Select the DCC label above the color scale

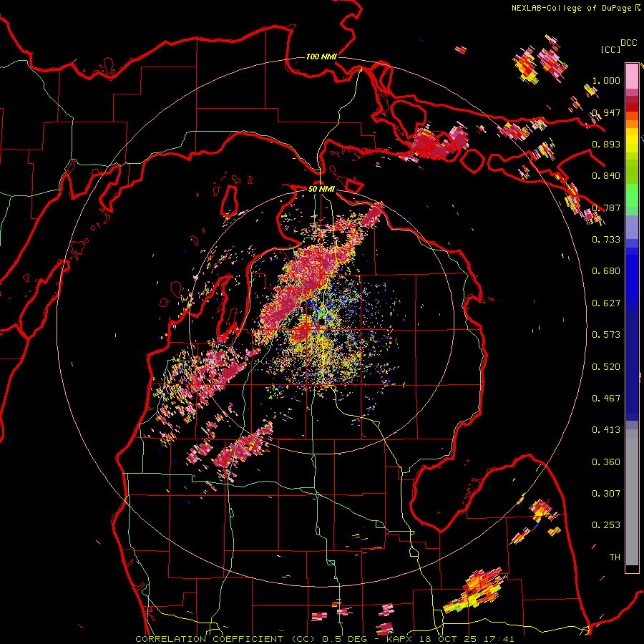[628, 43]
